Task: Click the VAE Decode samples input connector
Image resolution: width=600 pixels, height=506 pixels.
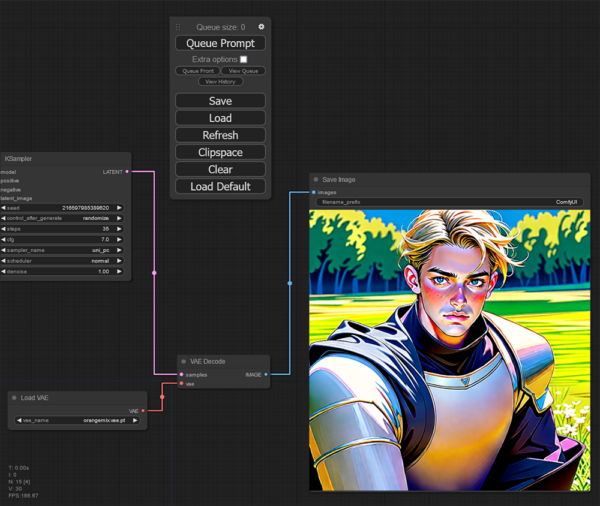Action: (x=181, y=374)
